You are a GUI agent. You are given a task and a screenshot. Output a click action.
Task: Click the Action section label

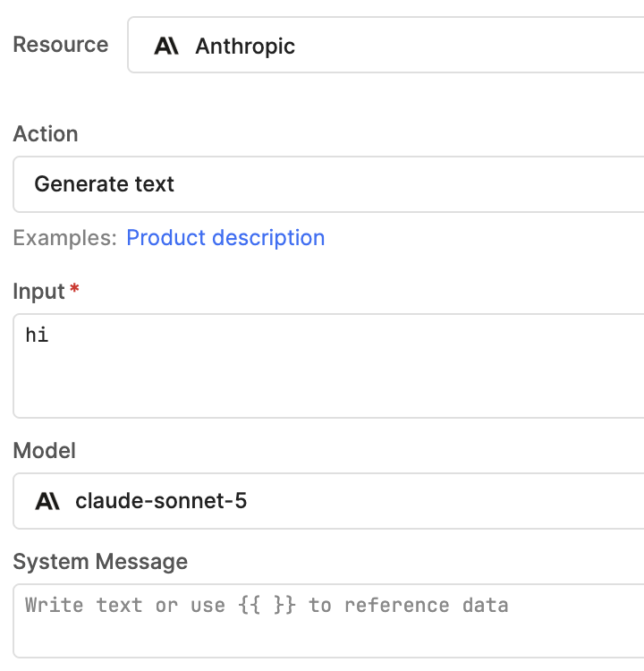(46, 134)
